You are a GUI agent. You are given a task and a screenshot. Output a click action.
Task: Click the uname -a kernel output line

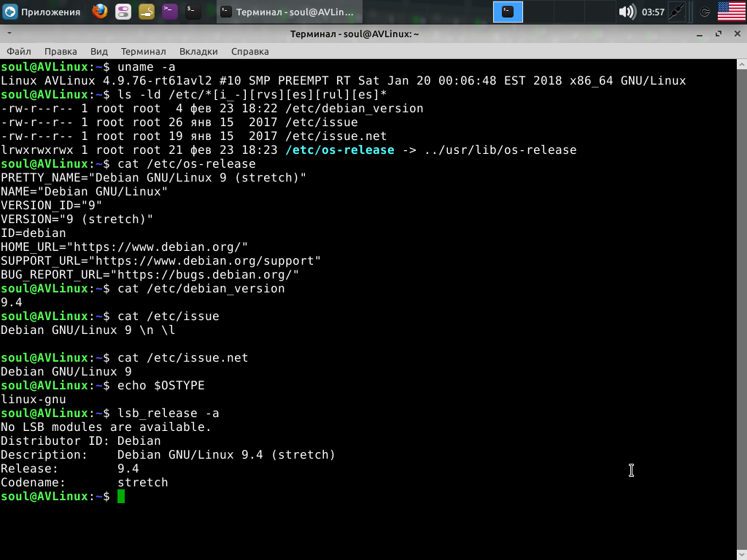coord(343,81)
